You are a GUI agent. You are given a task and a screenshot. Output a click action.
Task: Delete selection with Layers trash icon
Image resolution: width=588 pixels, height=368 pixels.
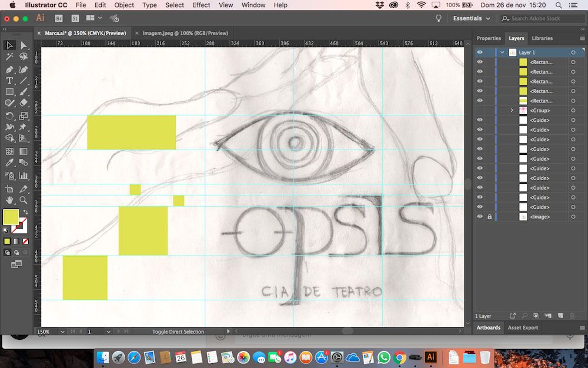570,316
